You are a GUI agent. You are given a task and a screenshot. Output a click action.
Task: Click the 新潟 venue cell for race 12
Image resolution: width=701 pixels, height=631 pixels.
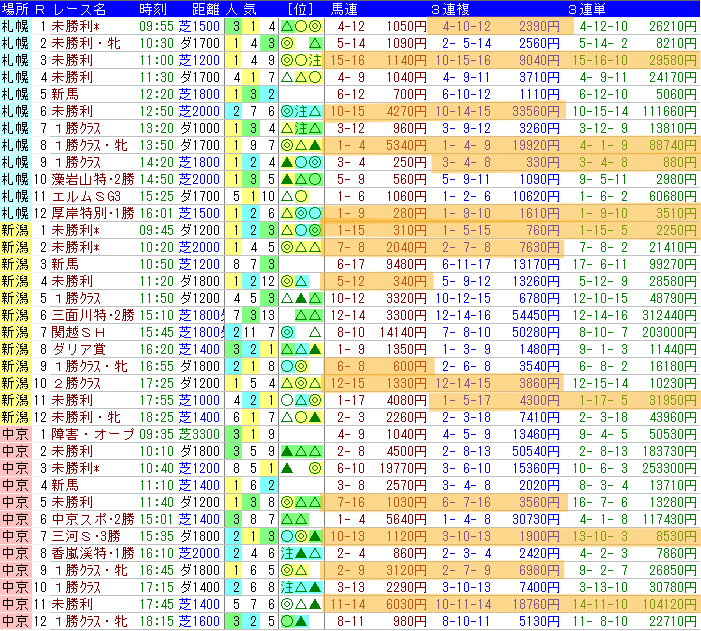coord(15,417)
